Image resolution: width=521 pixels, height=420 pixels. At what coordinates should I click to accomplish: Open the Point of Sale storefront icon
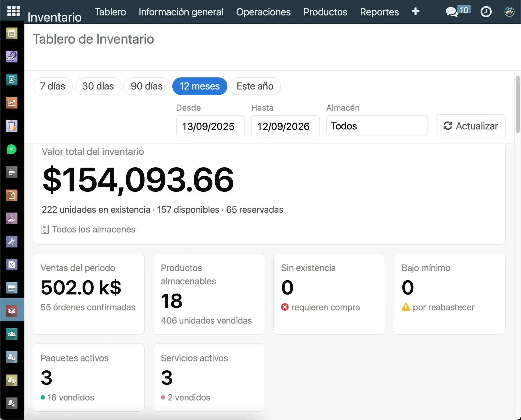12,172
